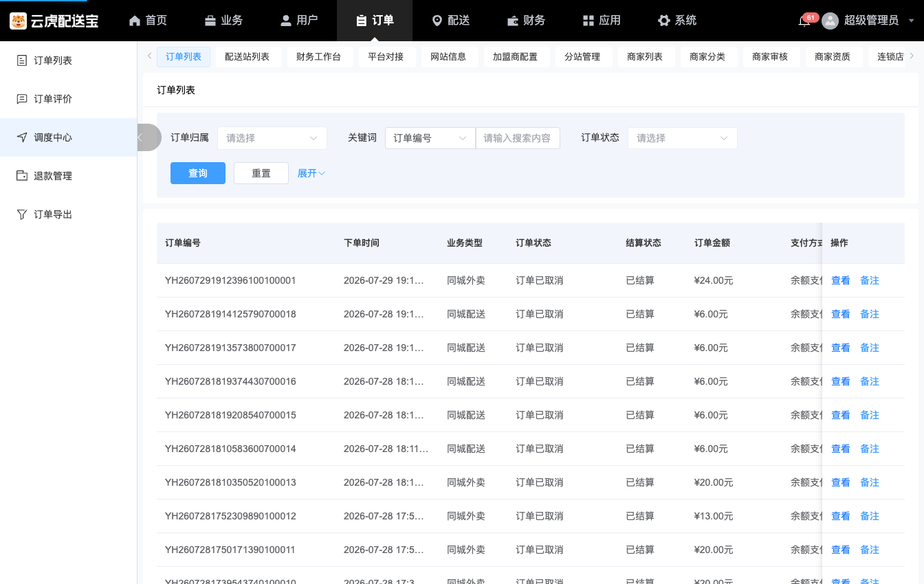This screenshot has height=584, width=924.
Task: Click the 订单 clipboard icon in top nav
Action: (362, 21)
